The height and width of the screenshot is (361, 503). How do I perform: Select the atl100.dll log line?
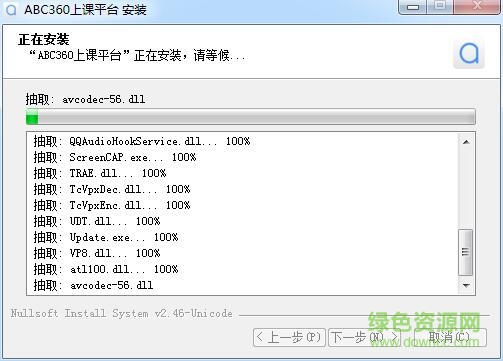pyautogui.click(x=106, y=269)
